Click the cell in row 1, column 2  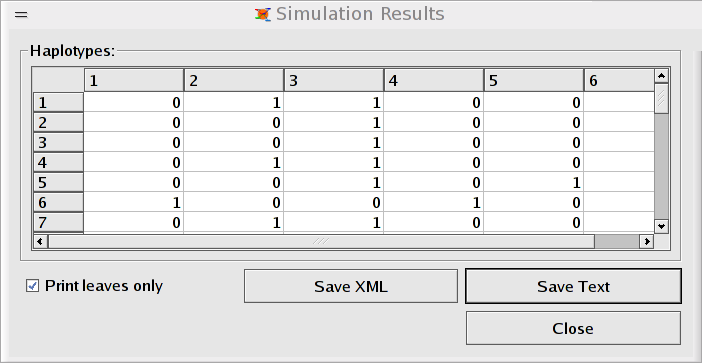(233, 103)
